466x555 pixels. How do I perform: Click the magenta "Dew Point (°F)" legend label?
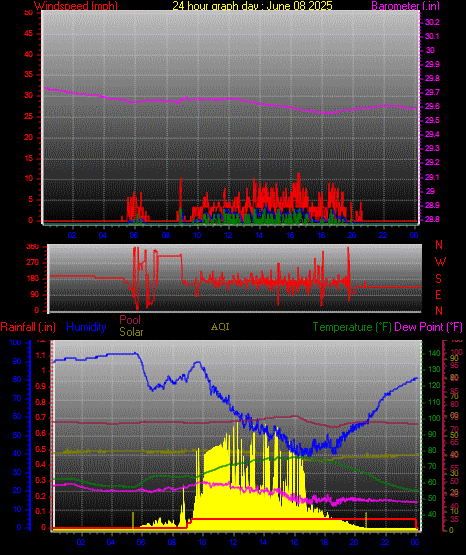[428, 327]
